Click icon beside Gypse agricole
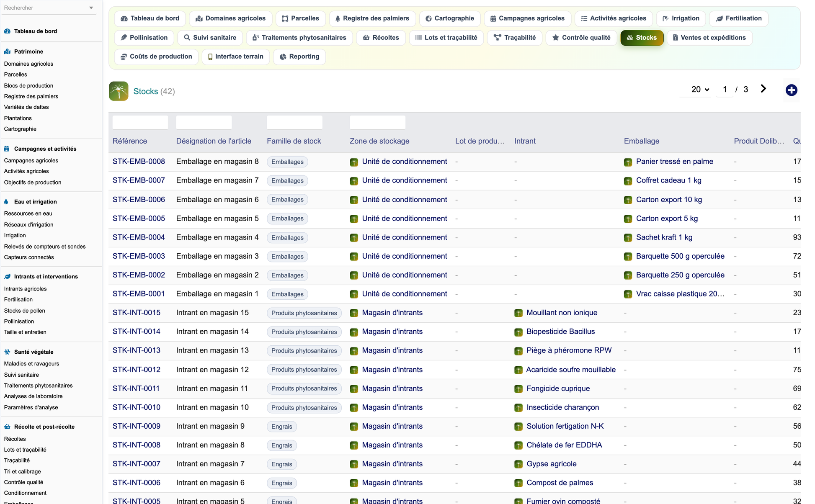This screenshot has width=815, height=504. coord(518,464)
